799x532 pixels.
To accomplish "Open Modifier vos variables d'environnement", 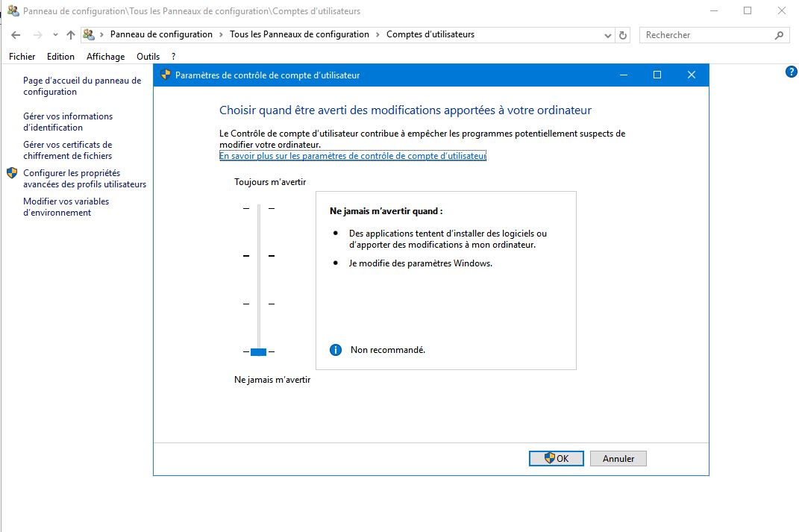I will click(x=66, y=207).
